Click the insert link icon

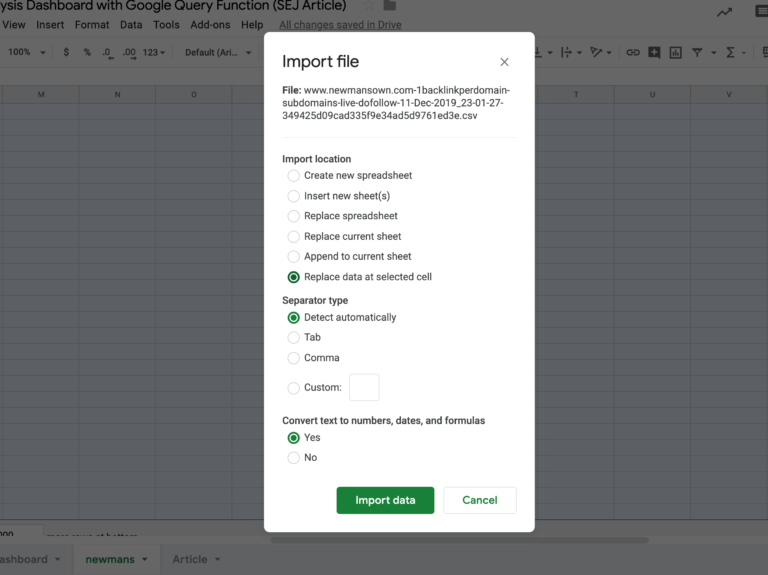pos(632,52)
